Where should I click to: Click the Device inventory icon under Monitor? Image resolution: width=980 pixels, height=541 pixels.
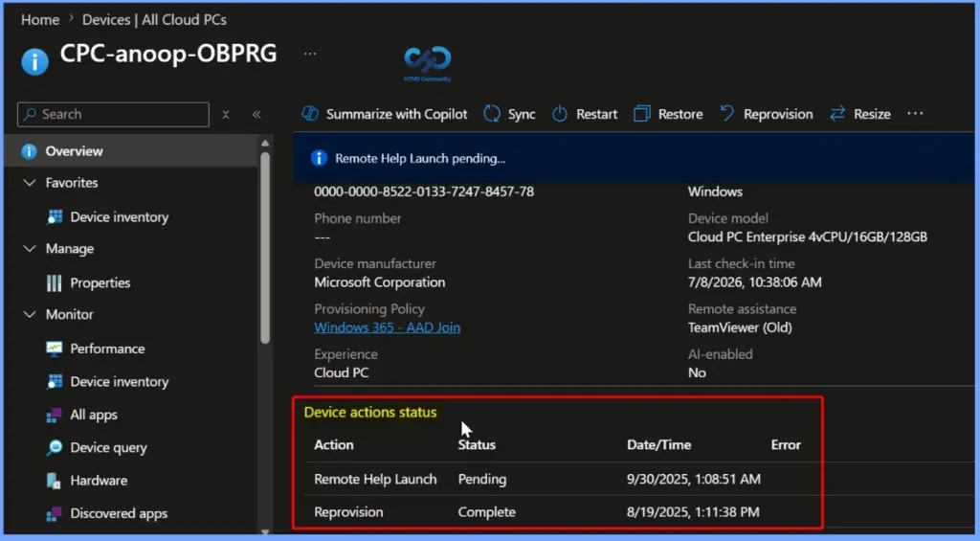pos(55,381)
